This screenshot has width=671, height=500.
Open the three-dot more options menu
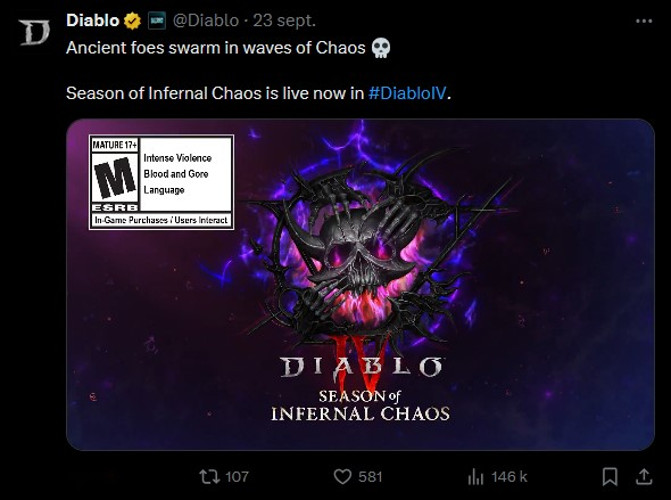643,20
